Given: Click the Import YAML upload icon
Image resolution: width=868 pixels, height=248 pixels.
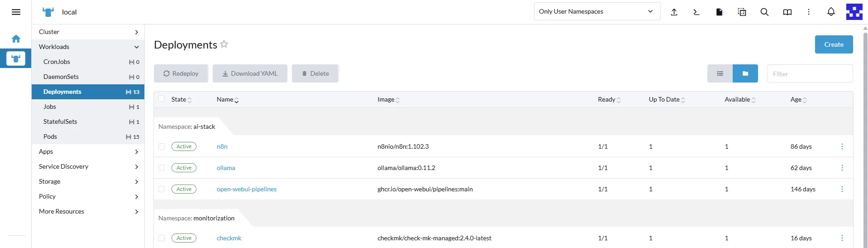Looking at the screenshot, I should point(674,12).
